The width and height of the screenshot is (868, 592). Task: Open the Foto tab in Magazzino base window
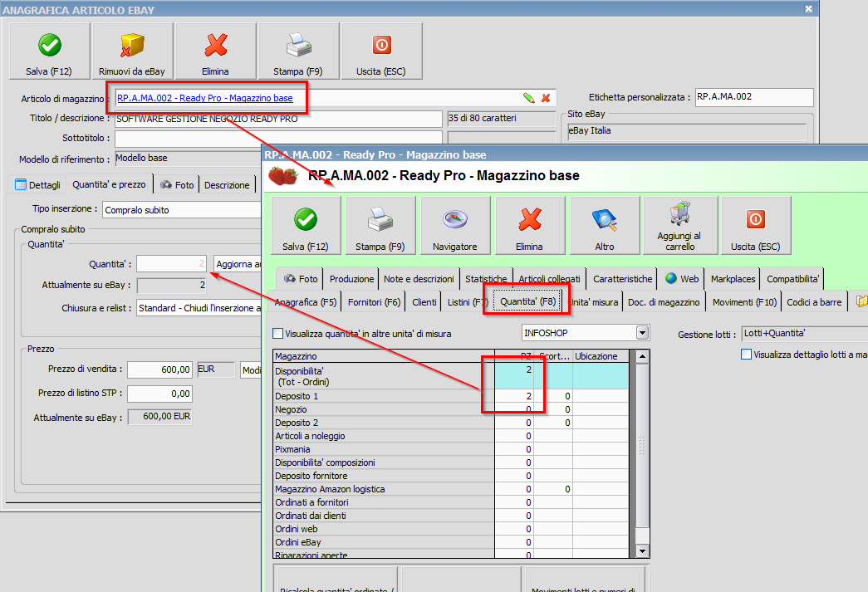coord(301,279)
